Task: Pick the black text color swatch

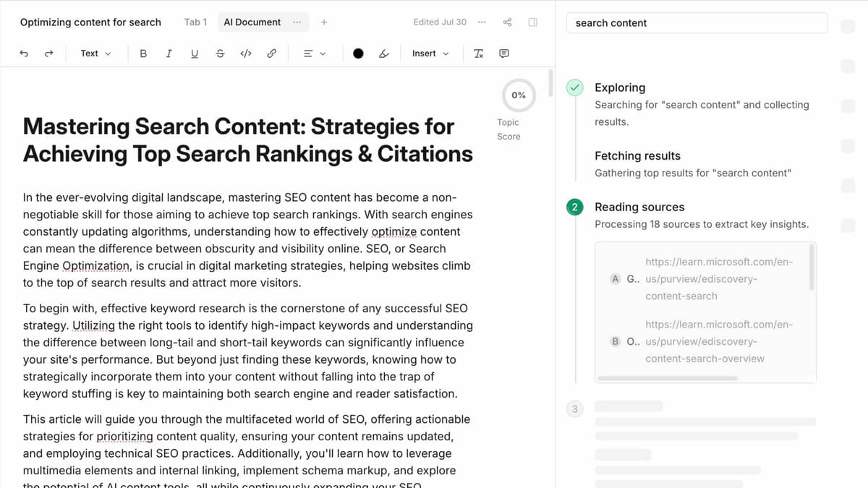Action: tap(358, 53)
